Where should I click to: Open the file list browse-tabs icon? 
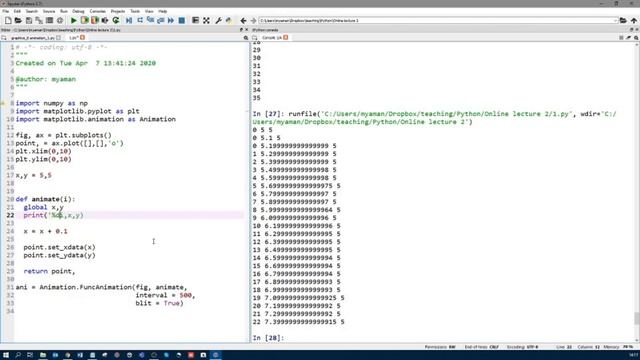tap(49, 20)
